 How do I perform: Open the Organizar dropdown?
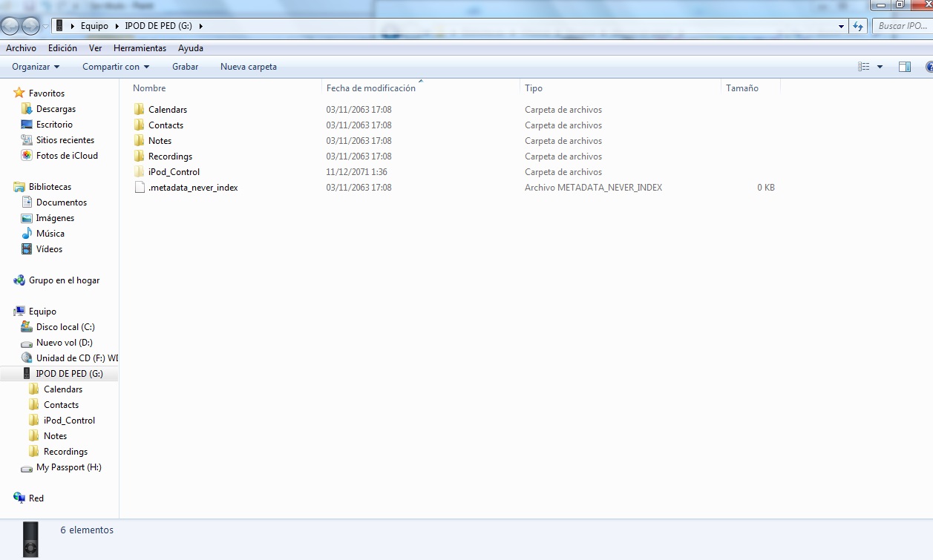pyautogui.click(x=36, y=67)
